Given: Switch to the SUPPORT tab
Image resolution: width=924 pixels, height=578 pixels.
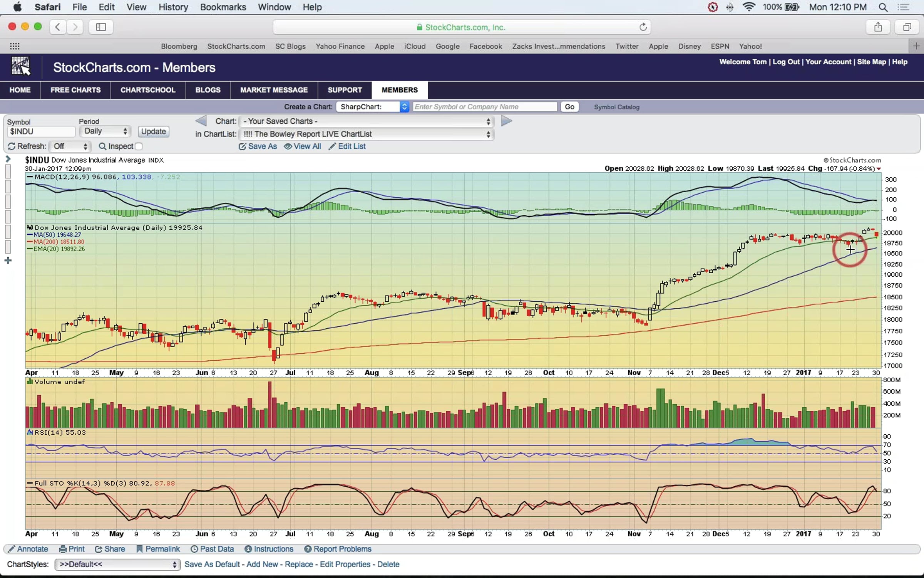Looking at the screenshot, I should (345, 90).
